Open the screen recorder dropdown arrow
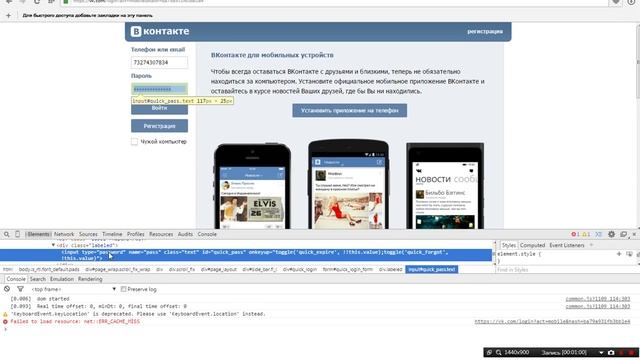Image resolution: width=640 pixels, height=360 pixels. 601,353
